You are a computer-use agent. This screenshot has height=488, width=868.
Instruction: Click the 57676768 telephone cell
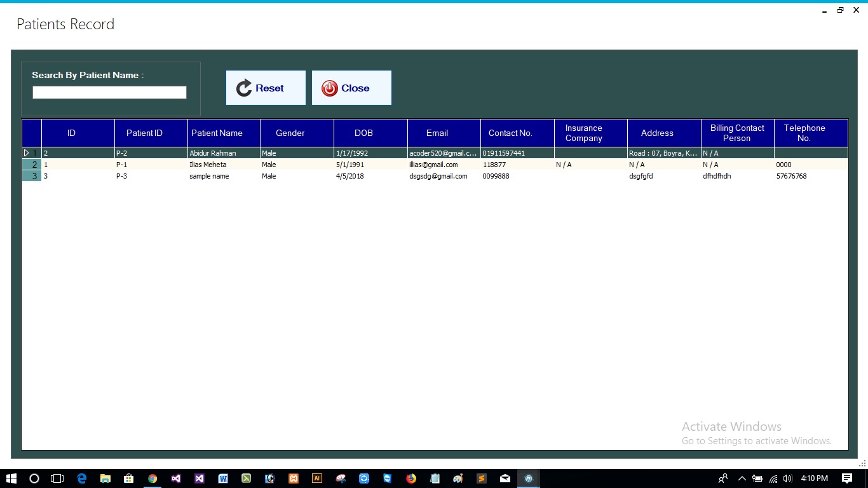pyautogui.click(x=811, y=176)
